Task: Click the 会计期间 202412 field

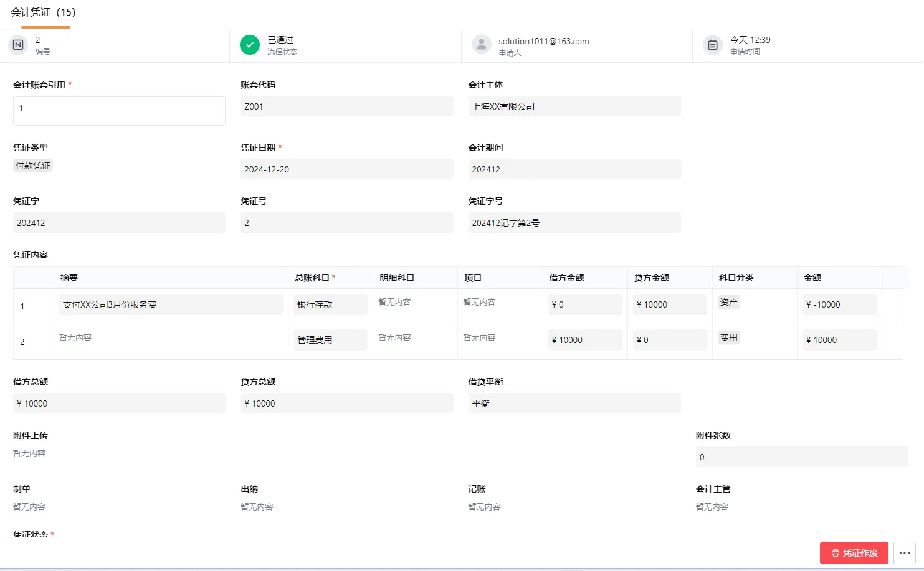Action: tap(574, 169)
